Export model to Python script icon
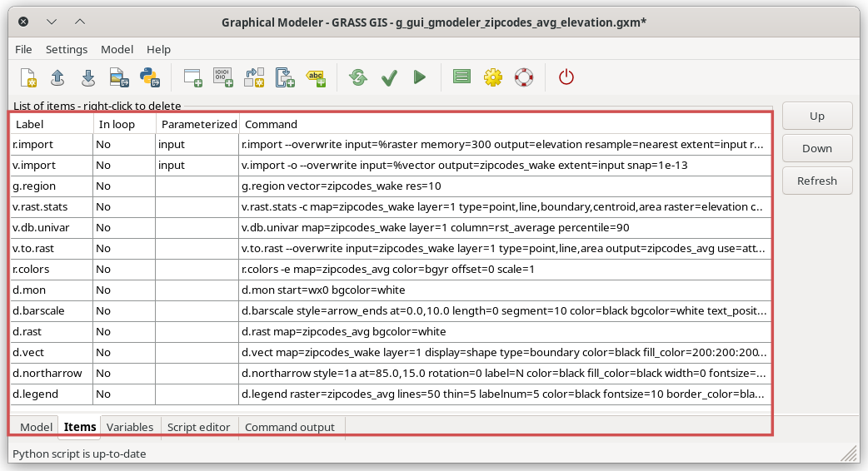 [x=149, y=77]
